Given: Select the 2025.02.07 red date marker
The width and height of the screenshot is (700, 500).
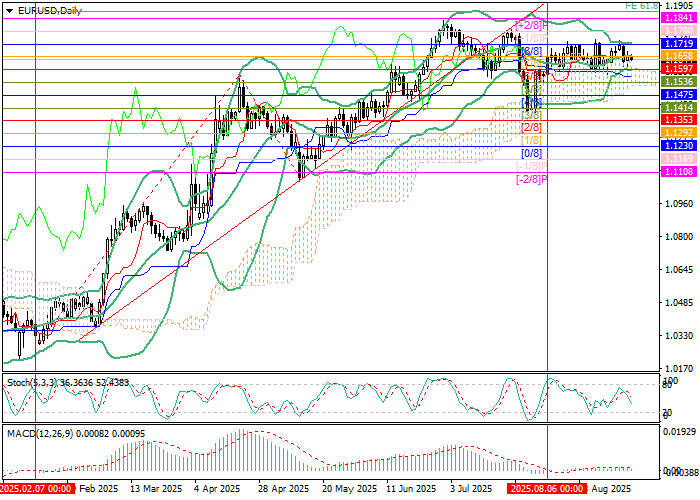Looking at the screenshot, I should (35, 490).
